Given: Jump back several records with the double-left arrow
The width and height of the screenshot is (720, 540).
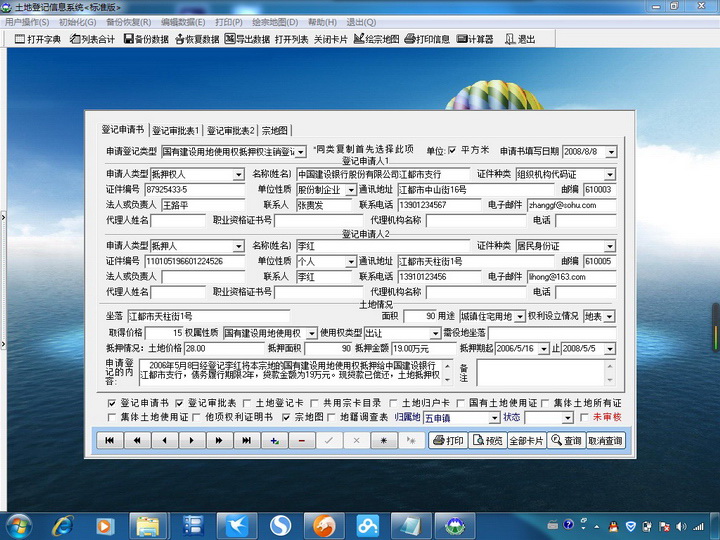Looking at the screenshot, I should (x=137, y=441).
